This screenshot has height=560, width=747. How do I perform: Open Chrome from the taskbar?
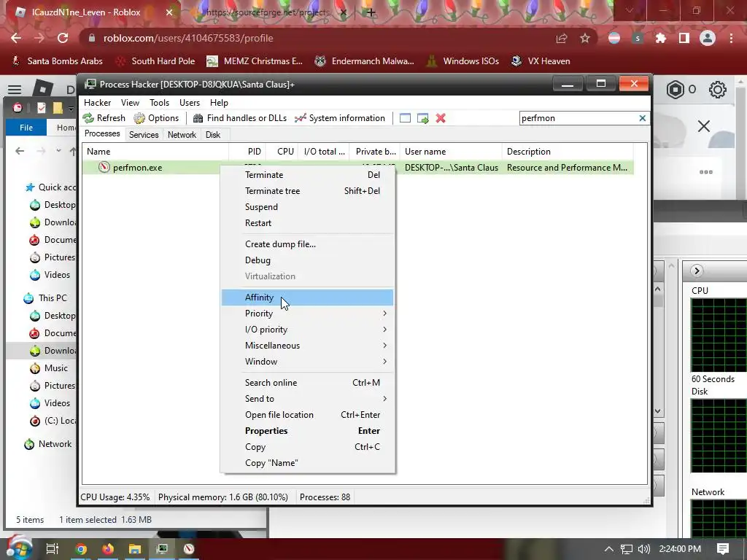[81, 549]
